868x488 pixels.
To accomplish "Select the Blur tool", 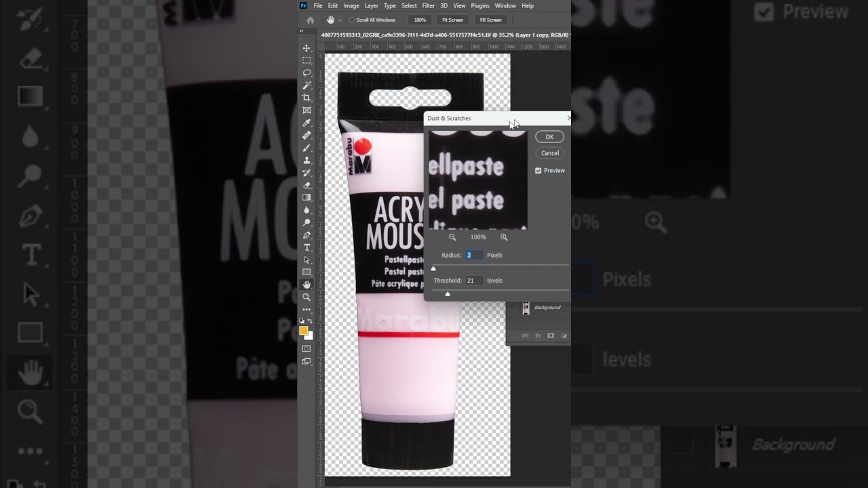I will point(307,210).
